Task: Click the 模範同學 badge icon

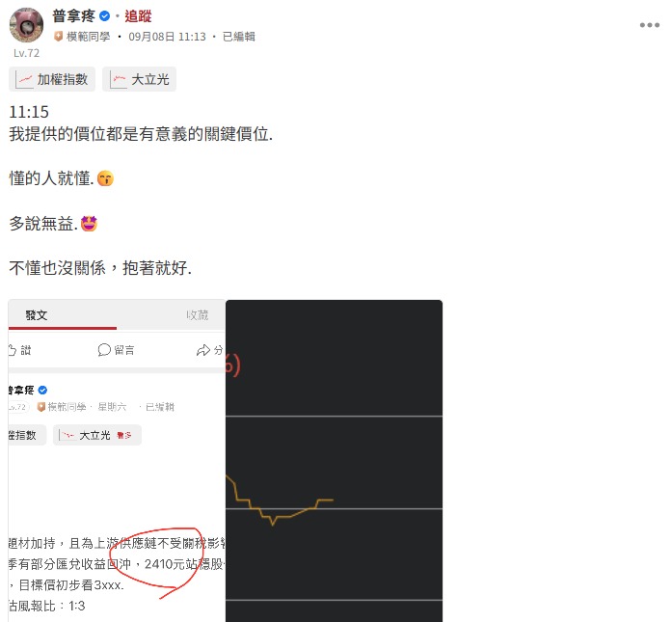Action: tap(58, 37)
